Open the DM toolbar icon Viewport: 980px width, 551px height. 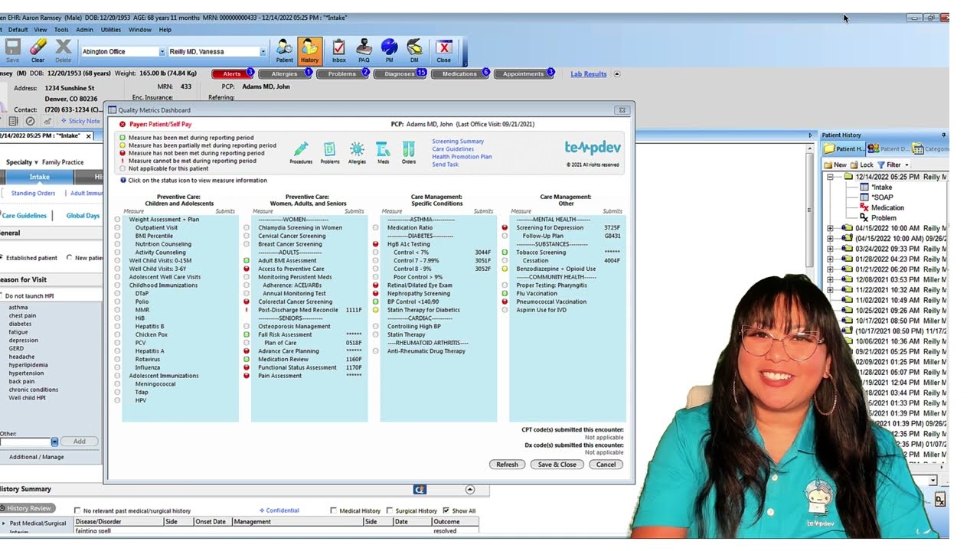414,51
